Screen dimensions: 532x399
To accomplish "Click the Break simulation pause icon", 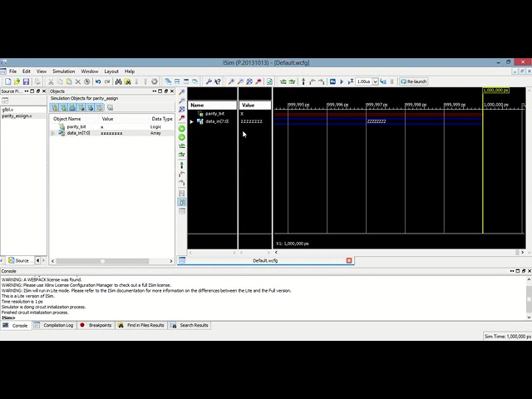I will coord(392,81).
